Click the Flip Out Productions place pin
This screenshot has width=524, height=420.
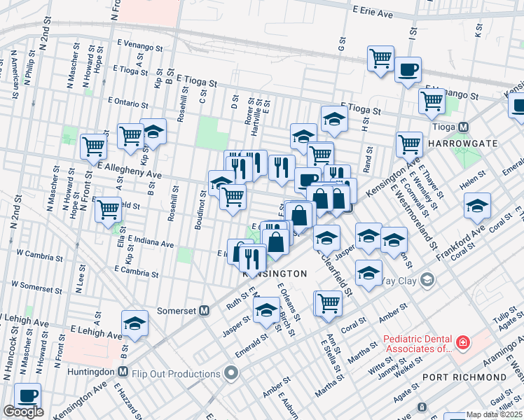point(231,373)
